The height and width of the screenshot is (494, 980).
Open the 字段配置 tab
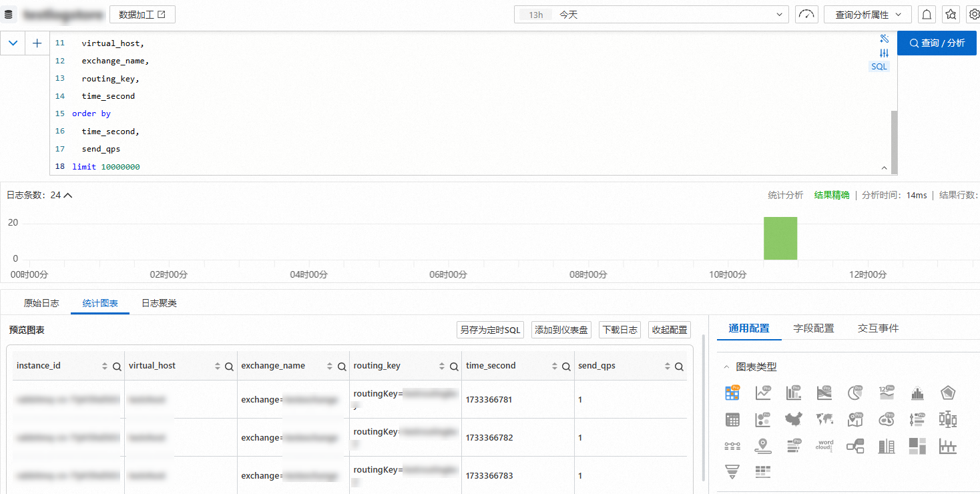[x=814, y=328]
